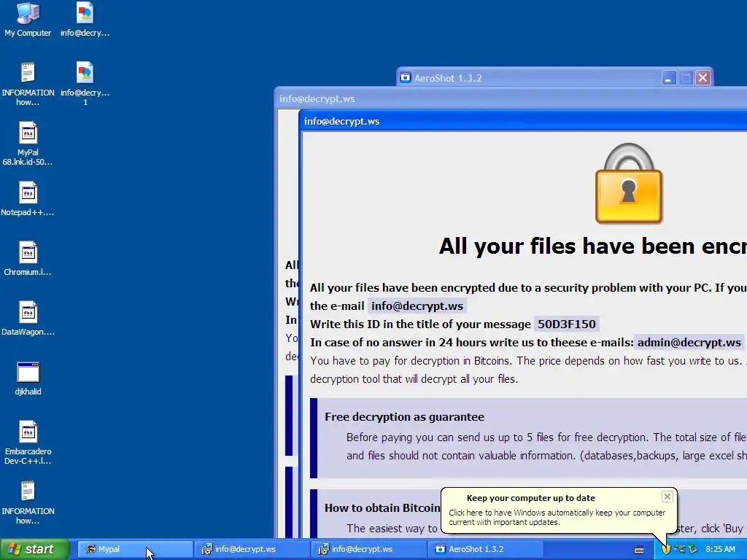This screenshot has height=560, width=747.
Task: Close the AeroShot 1.3.2 window
Action: 703,77
